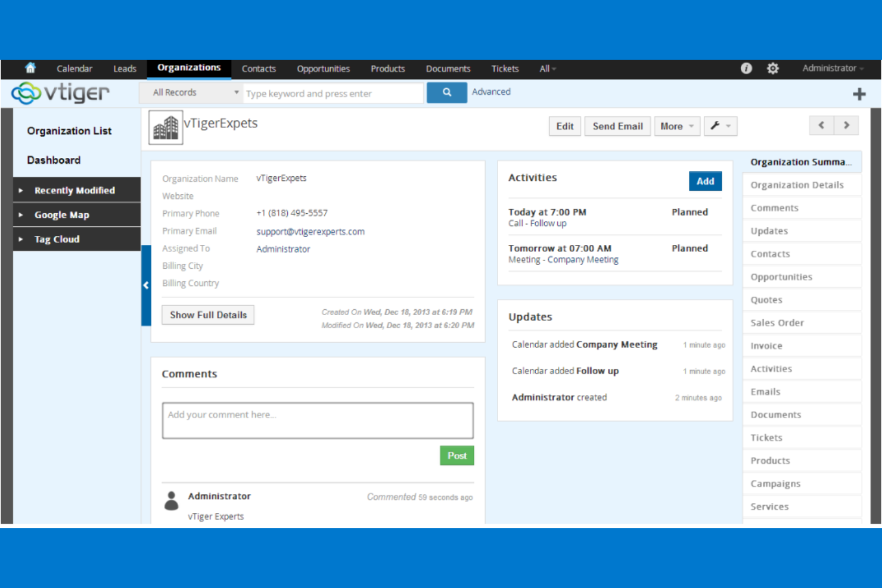Screen dimensions: 882x588
Task: Click the +1 (818) 495-5557 phone number
Action: click(292, 213)
